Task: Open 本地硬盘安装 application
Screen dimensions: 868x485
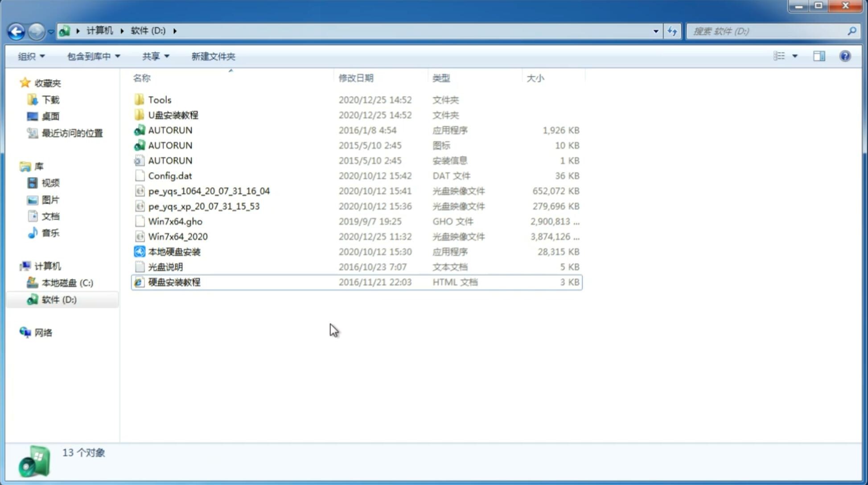Action: (173, 251)
